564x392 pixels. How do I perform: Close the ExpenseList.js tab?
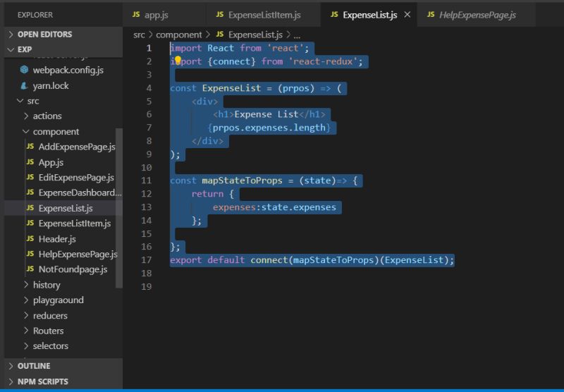coord(407,15)
